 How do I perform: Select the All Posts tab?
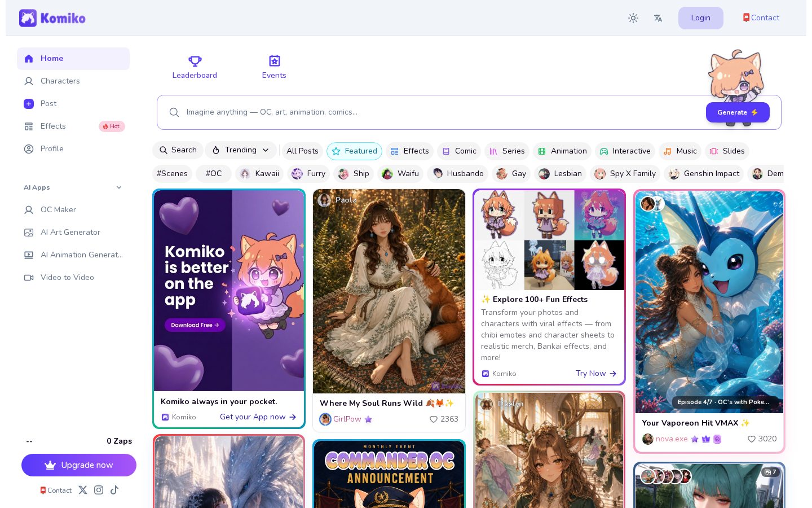[302, 151]
